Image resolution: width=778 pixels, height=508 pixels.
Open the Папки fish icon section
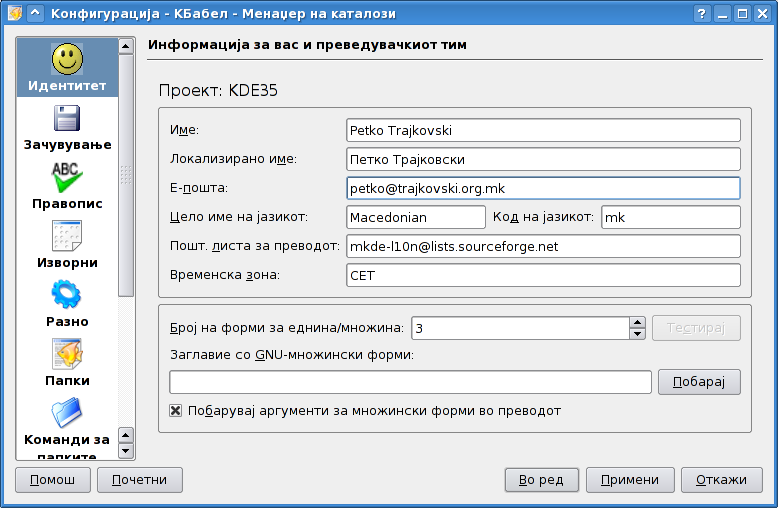67,354
